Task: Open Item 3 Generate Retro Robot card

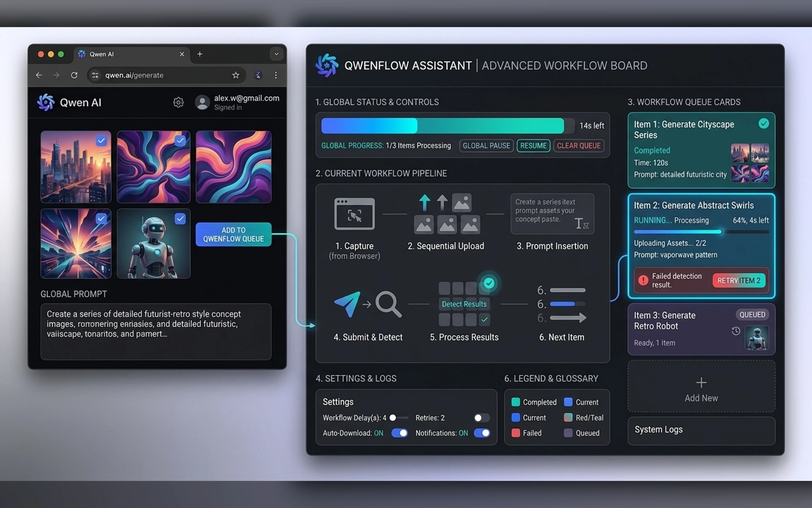Action: pos(701,329)
